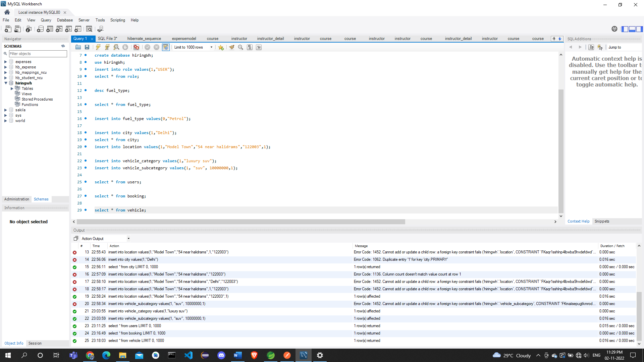Beautify the query with the broom icon
Viewport: 644px width, 362px height.
232,47
